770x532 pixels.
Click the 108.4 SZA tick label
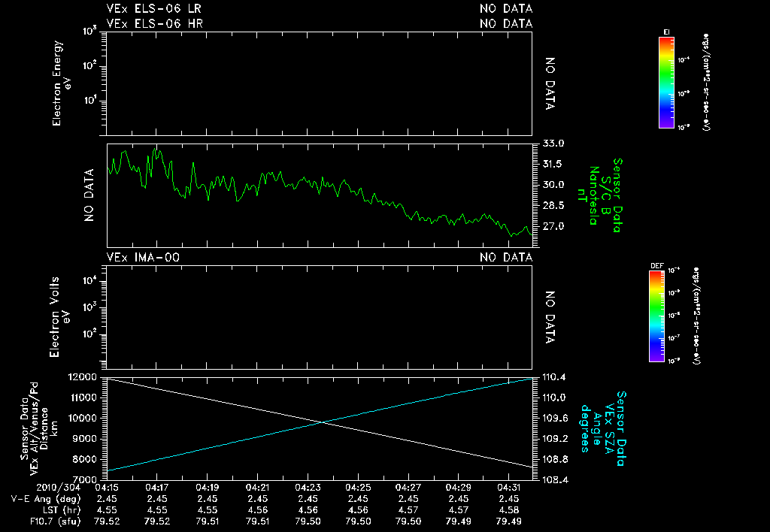tap(555, 480)
